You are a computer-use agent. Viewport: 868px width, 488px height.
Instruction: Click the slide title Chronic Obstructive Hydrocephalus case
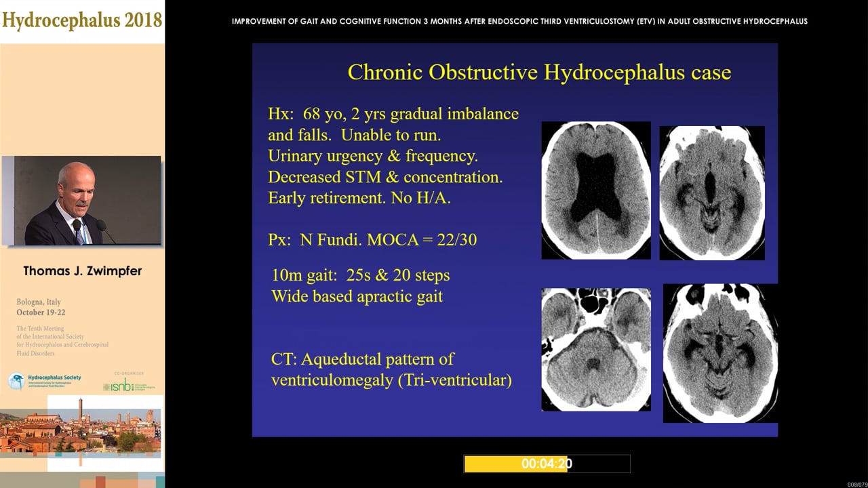pos(539,73)
